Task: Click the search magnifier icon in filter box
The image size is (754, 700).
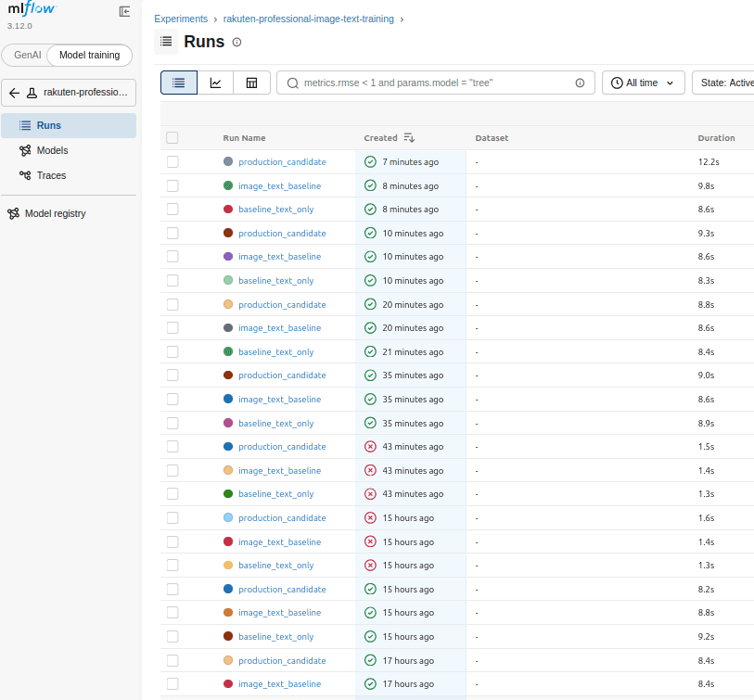Action: [x=292, y=83]
